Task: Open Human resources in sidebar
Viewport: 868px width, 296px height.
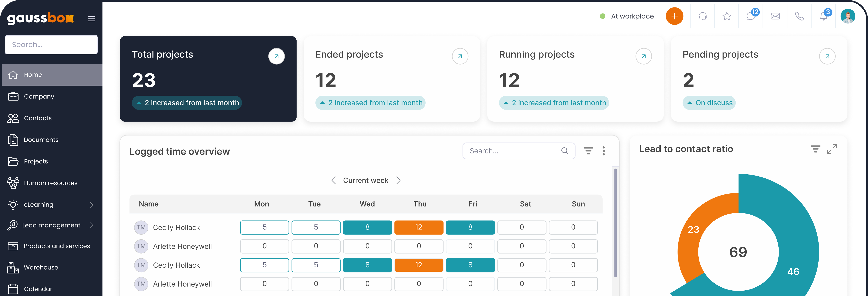Action: coord(51,183)
